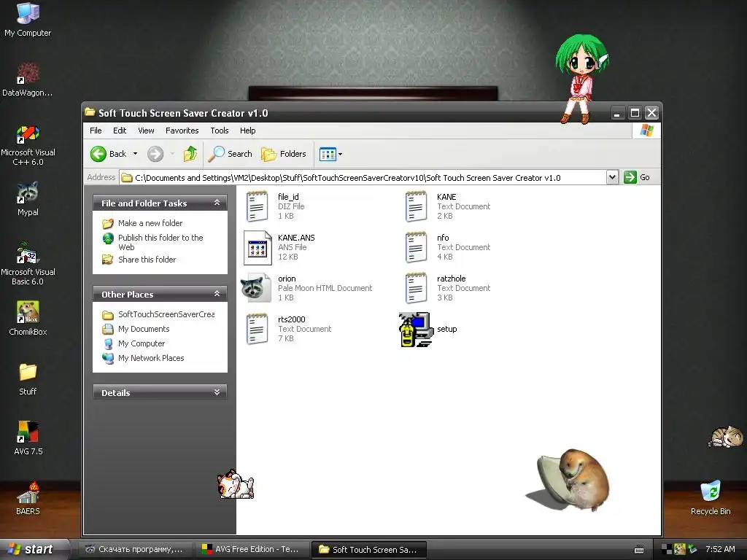The width and height of the screenshot is (747, 560).
Task: Select the ratzhole text document icon
Action: click(416, 287)
